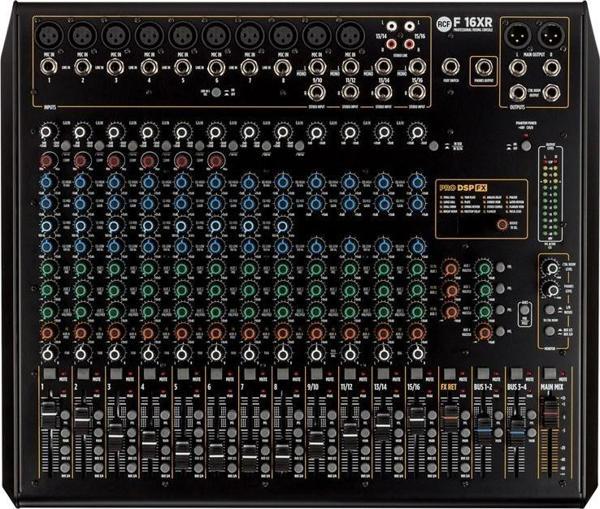Toggle channel 1 low-cut button beside gain
Screen dimensions: 600x509
[65, 145]
